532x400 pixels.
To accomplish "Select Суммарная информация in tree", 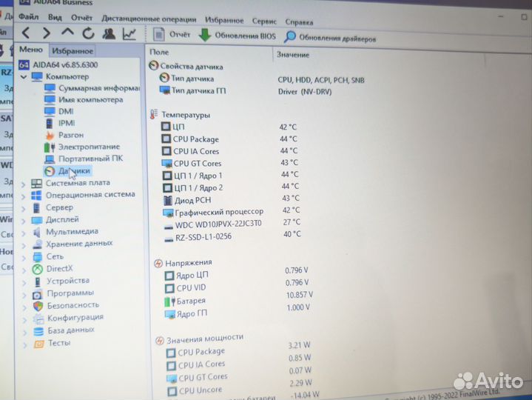I will pyautogui.click(x=92, y=88).
